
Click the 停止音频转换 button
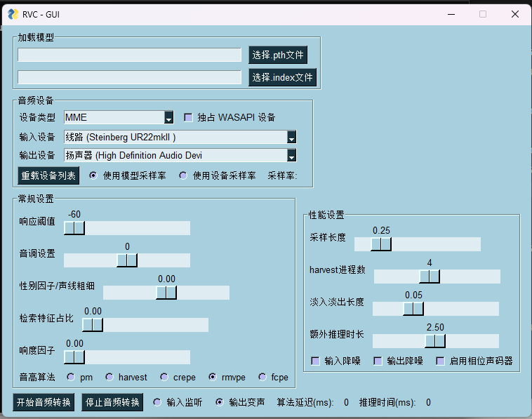pyautogui.click(x=112, y=402)
